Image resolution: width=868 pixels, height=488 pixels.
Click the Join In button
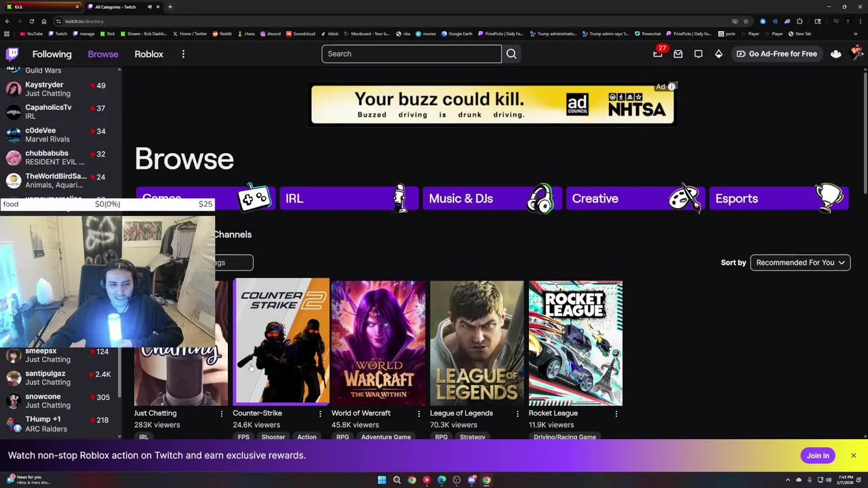(818, 455)
